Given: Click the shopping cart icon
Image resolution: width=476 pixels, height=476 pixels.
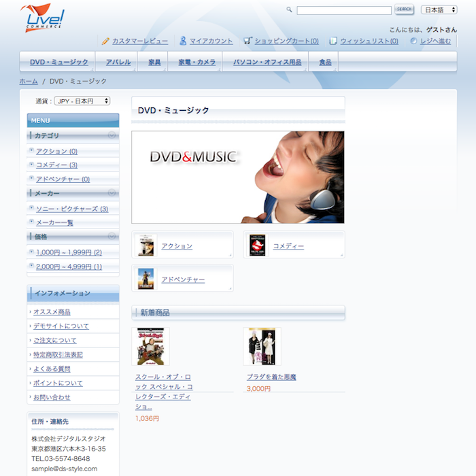Looking at the screenshot, I should coord(248,41).
